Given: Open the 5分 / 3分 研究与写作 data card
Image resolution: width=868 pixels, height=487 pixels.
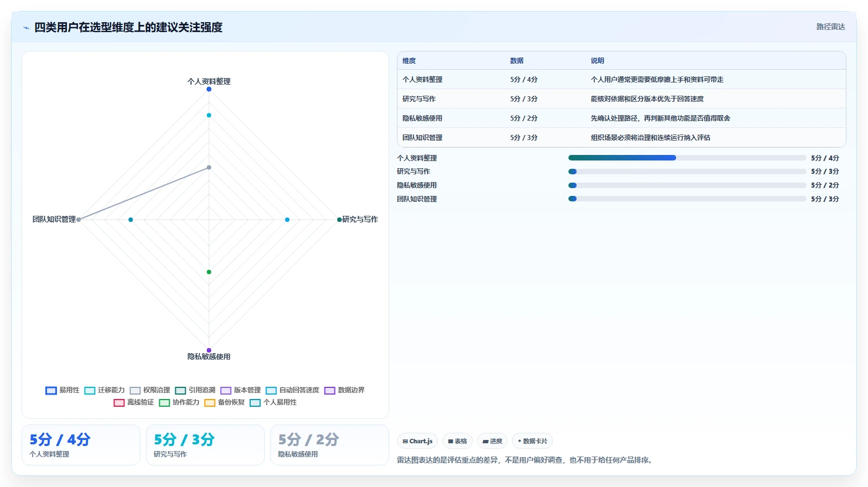Looking at the screenshot, I should [205, 445].
